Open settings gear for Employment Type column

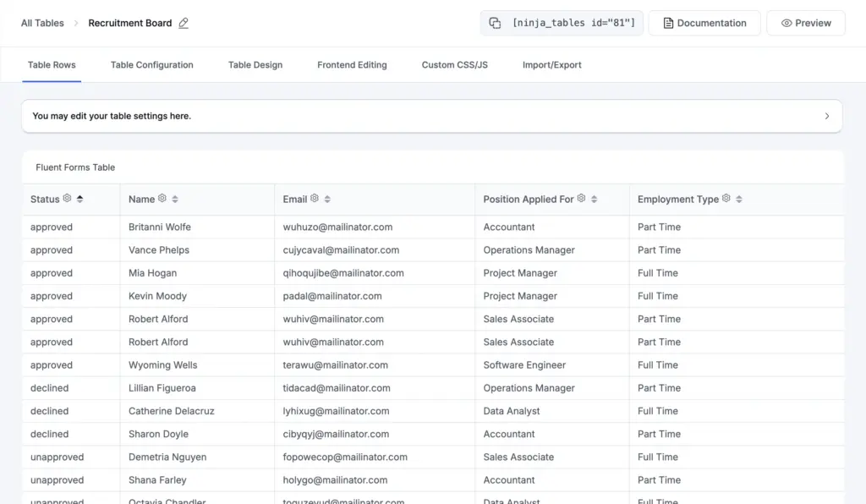click(x=726, y=198)
